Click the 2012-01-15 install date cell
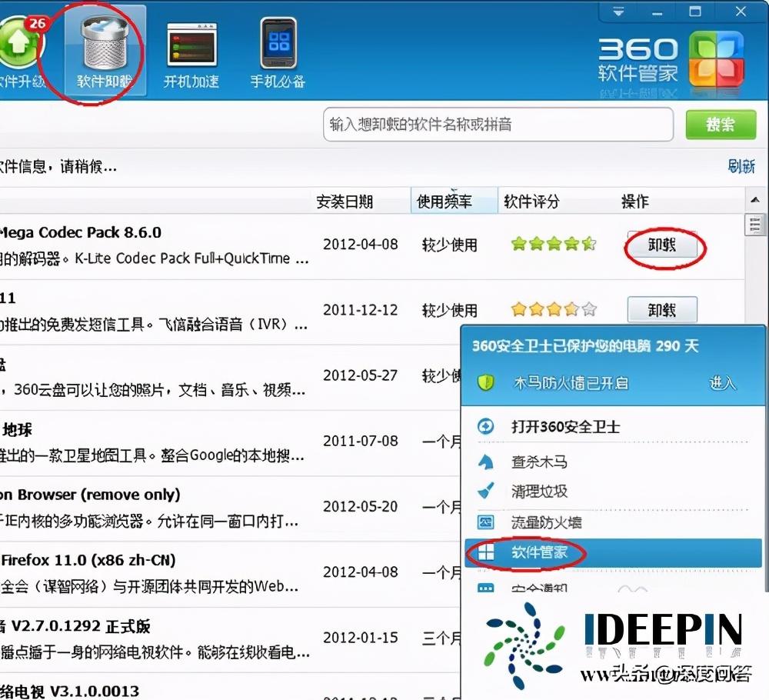This screenshot has width=769, height=700. click(x=360, y=638)
